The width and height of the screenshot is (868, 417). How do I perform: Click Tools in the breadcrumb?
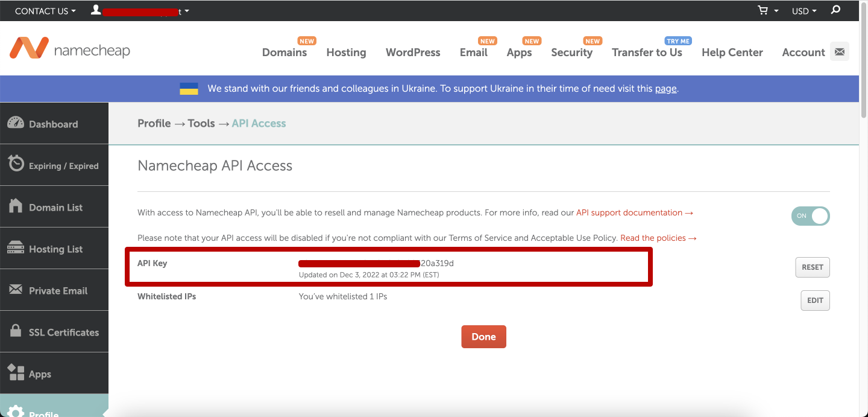point(201,123)
